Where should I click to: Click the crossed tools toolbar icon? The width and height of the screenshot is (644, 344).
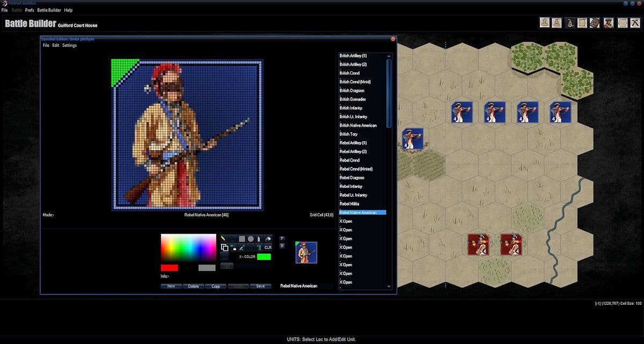click(x=635, y=23)
